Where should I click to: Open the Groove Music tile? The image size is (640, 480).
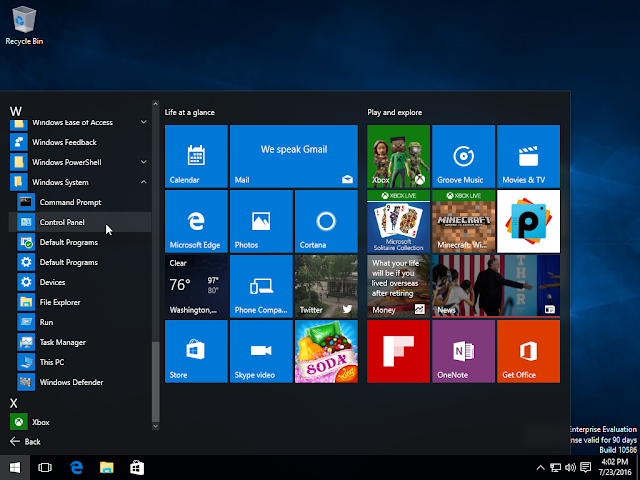tap(463, 156)
